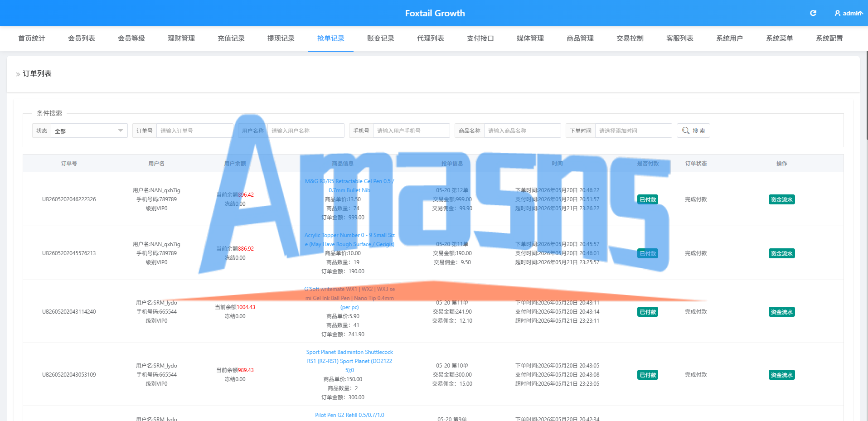Screen dimensions: 868x421
Task: Click the search magnifier button
Action: pyautogui.click(x=693, y=131)
